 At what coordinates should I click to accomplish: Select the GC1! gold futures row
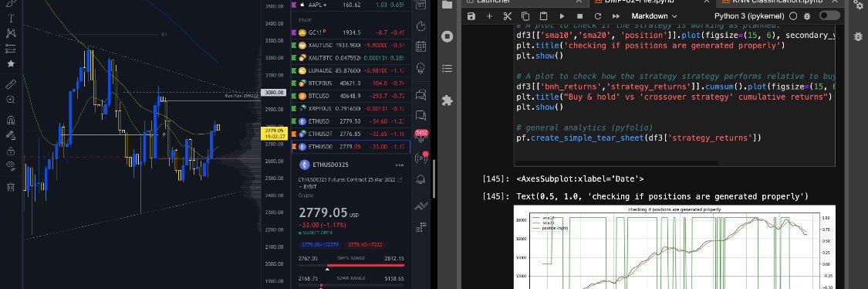click(x=350, y=32)
